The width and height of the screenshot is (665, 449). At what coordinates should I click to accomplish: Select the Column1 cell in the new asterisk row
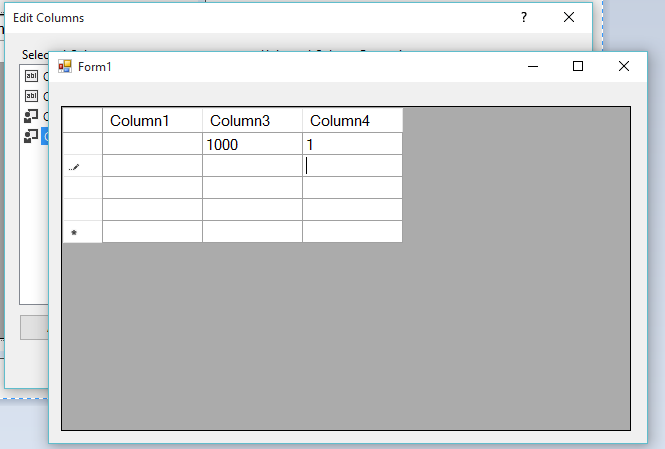152,232
